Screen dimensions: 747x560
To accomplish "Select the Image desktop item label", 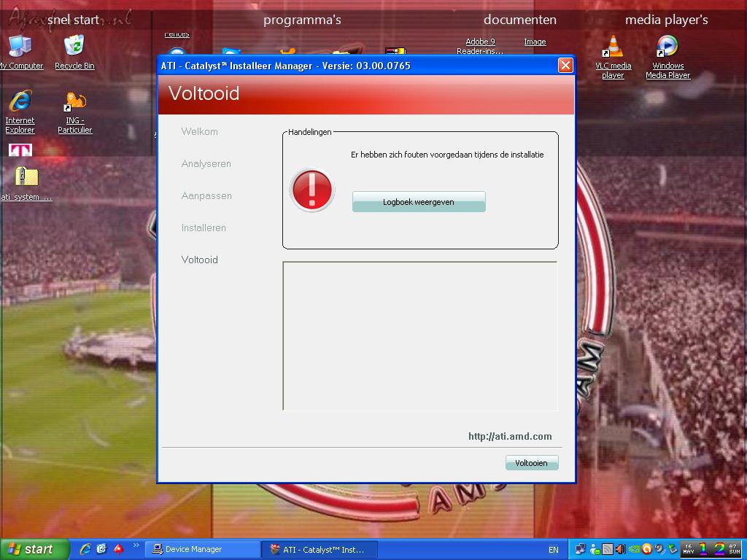I will coord(535,42).
